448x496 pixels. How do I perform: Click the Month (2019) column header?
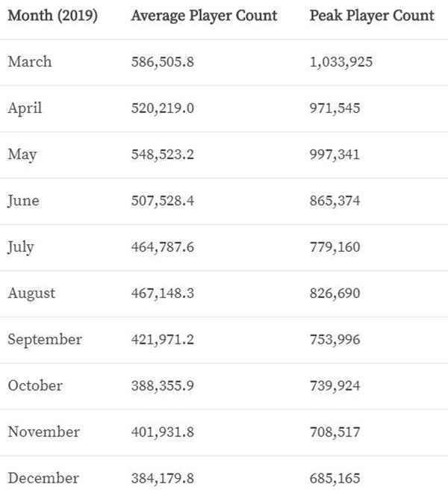tap(52, 16)
